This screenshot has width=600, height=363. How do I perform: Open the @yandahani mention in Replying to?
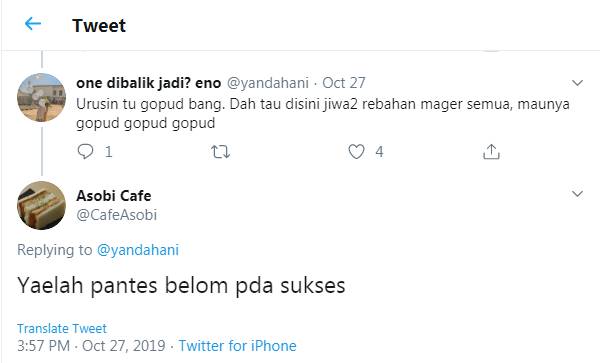138,250
